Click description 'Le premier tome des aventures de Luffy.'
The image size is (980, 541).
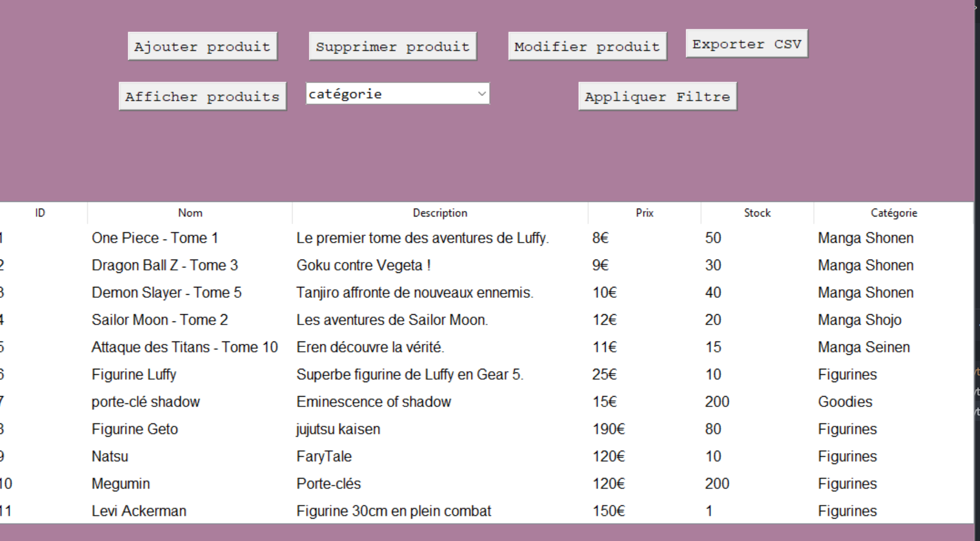[x=422, y=238]
